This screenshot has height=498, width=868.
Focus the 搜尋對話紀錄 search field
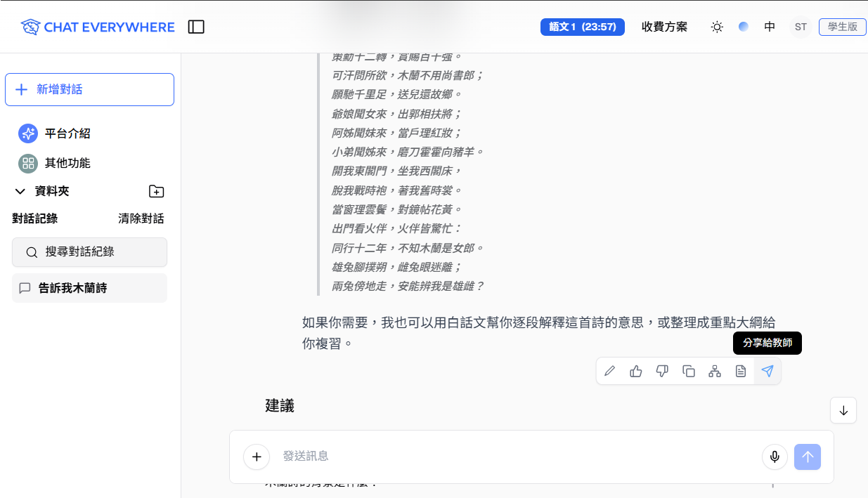89,252
